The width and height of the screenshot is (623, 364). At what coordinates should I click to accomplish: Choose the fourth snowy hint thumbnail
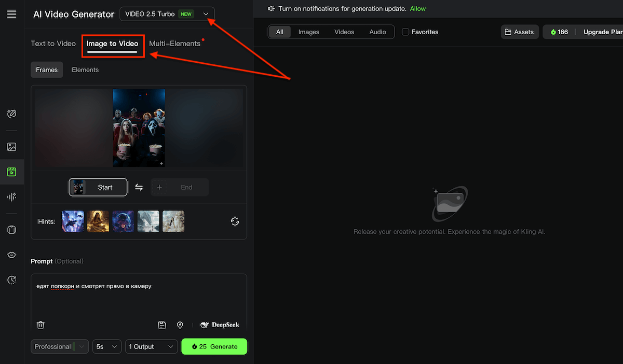click(x=148, y=221)
